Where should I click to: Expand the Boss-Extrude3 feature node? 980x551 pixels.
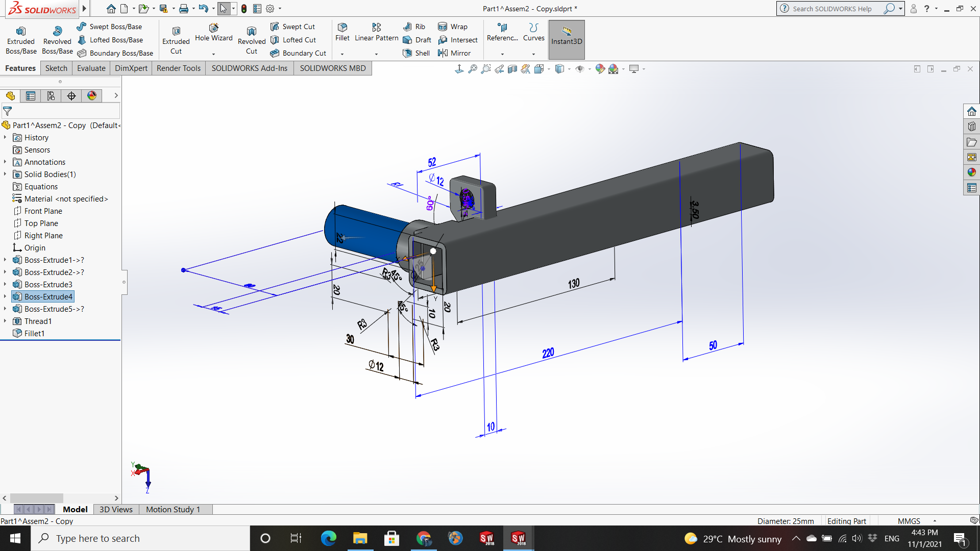5,285
